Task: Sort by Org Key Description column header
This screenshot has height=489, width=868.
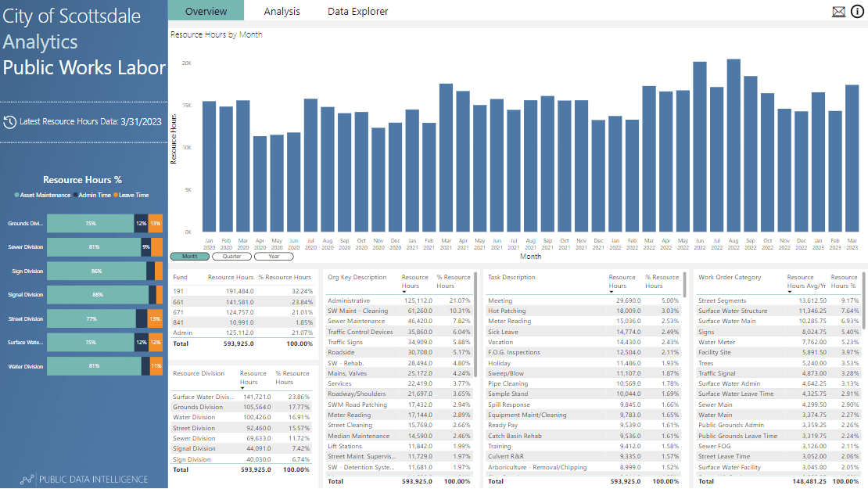Action: point(357,277)
